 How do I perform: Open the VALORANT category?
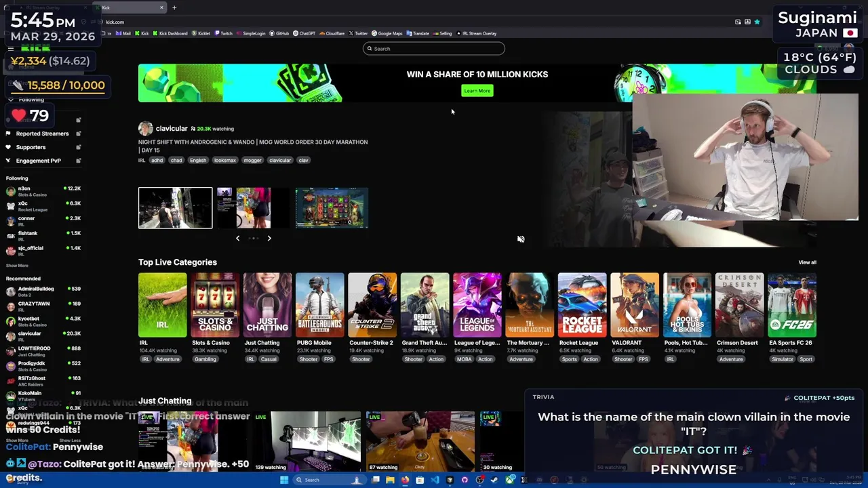(x=635, y=305)
